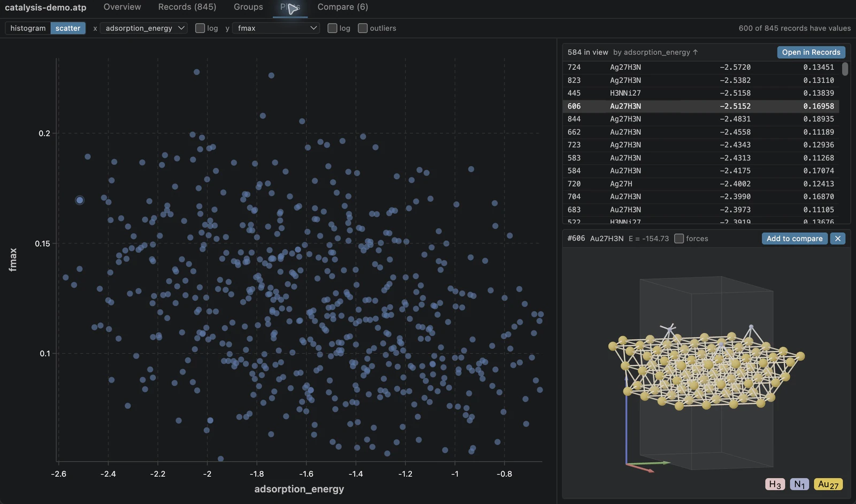Select record row 683 Au27H3N

pos(701,210)
